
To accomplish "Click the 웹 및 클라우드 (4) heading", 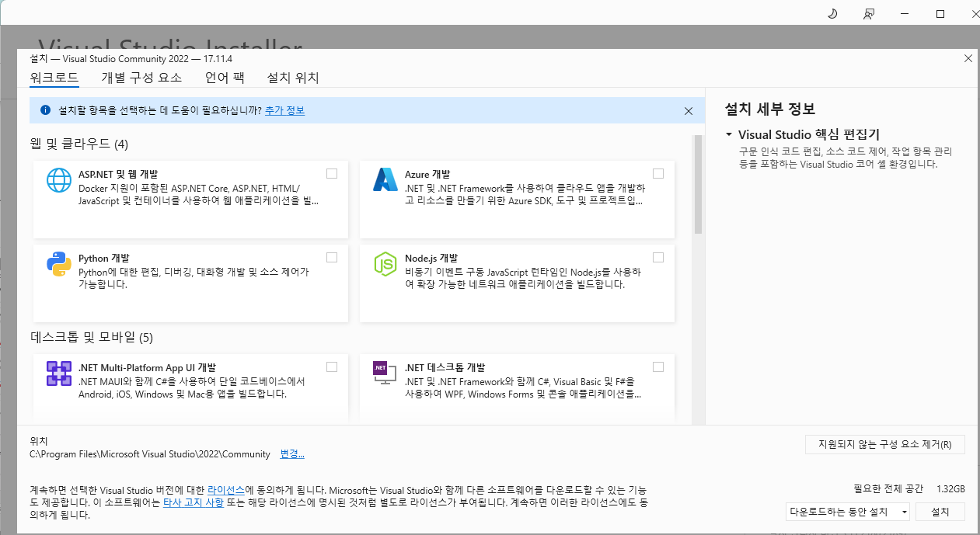I will pos(79,144).
